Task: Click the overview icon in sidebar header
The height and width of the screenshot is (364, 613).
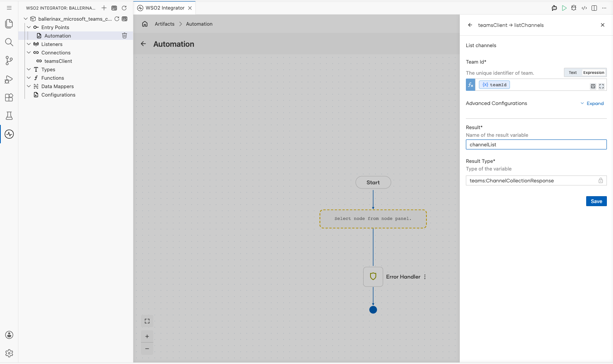Action: (114, 8)
